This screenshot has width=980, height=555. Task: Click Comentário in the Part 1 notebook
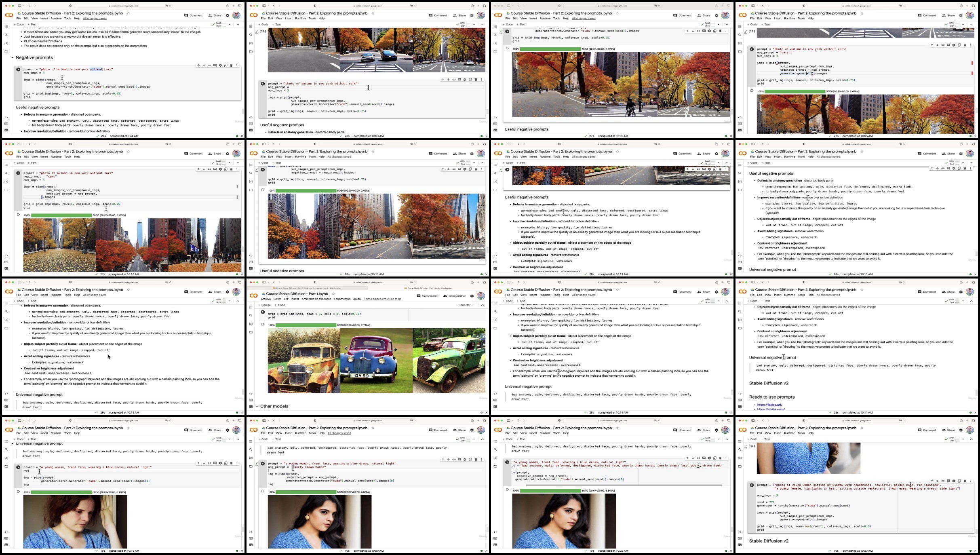click(427, 296)
